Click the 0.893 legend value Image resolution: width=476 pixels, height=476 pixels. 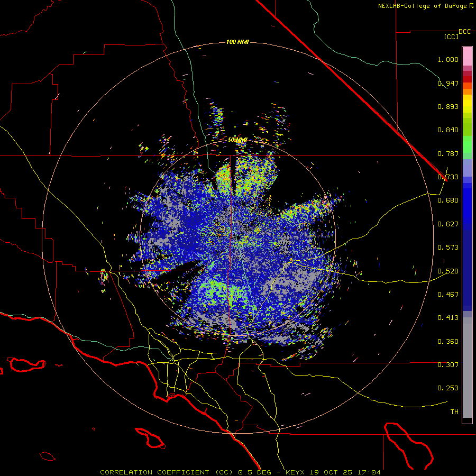click(448, 106)
